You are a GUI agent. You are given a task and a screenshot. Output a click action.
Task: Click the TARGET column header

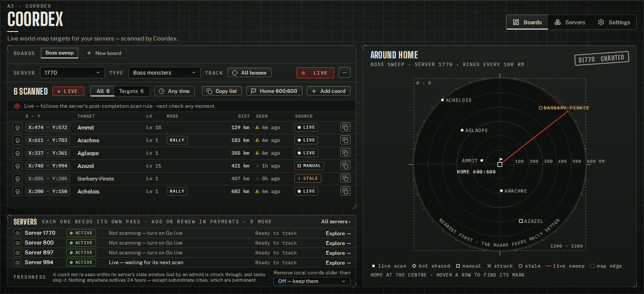86,116
